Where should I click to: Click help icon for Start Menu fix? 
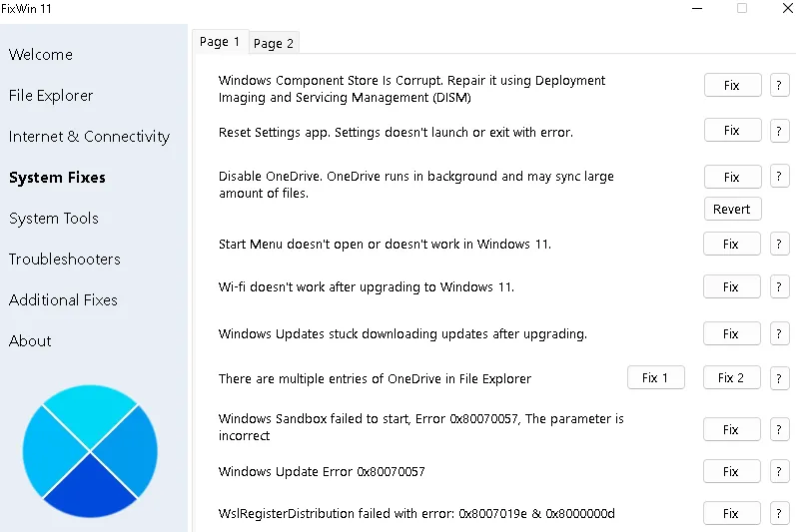point(779,244)
